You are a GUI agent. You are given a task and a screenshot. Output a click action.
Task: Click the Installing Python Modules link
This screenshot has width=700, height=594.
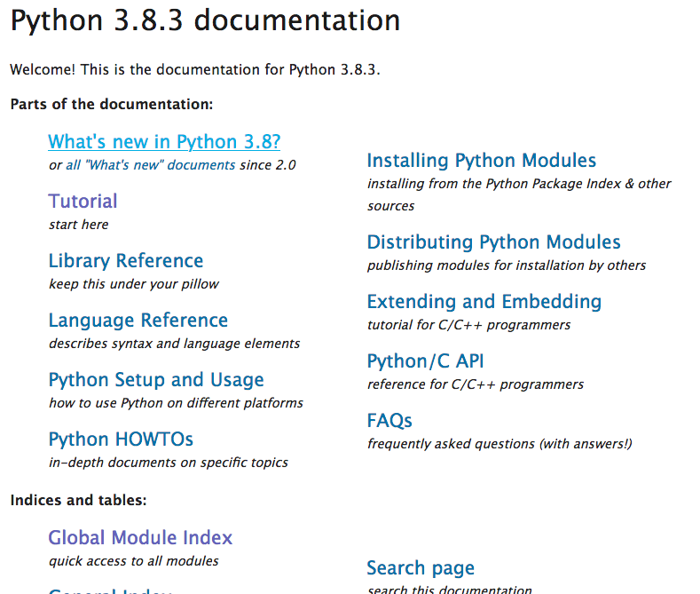coord(481,161)
